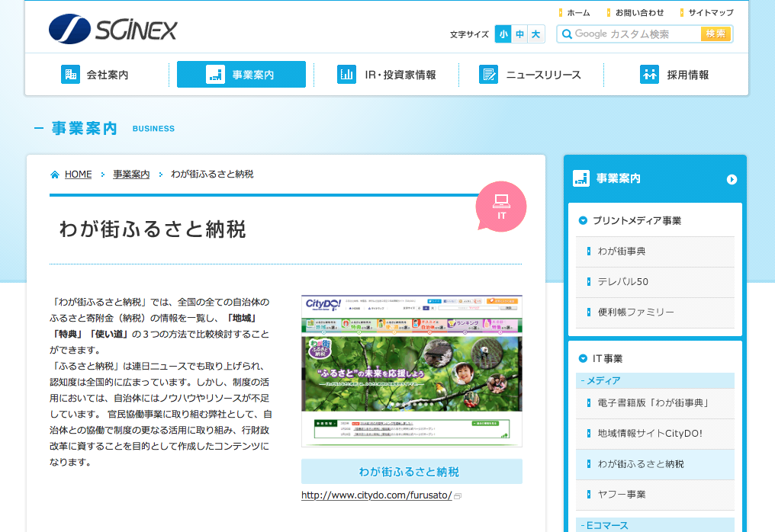The width and height of the screenshot is (775, 532).
Task: Open the 事業案内 navigation tab
Action: (241, 75)
